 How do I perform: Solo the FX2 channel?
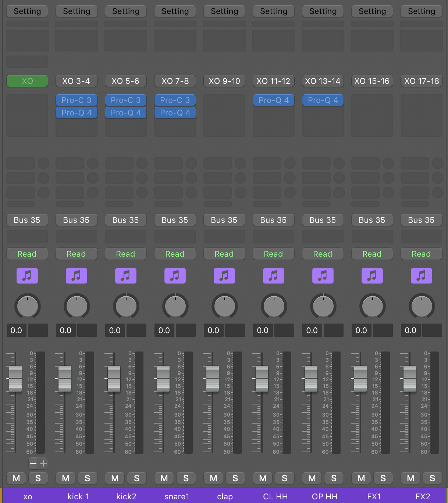(x=433, y=478)
